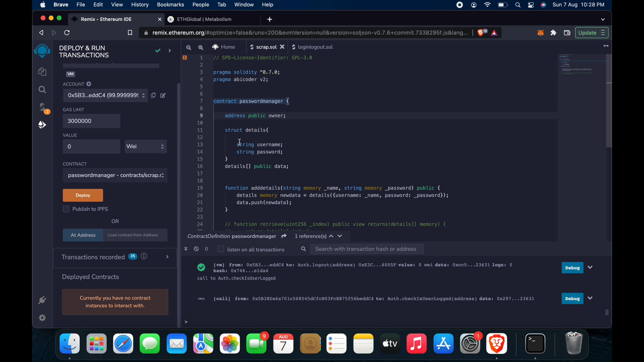644x362 pixels.
Task: Open the Wei unit dropdown
Action: pos(146,146)
